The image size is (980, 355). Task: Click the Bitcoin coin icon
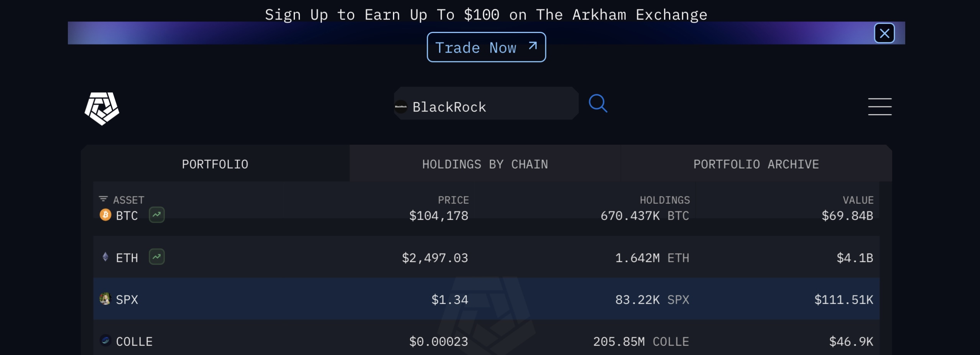point(105,215)
